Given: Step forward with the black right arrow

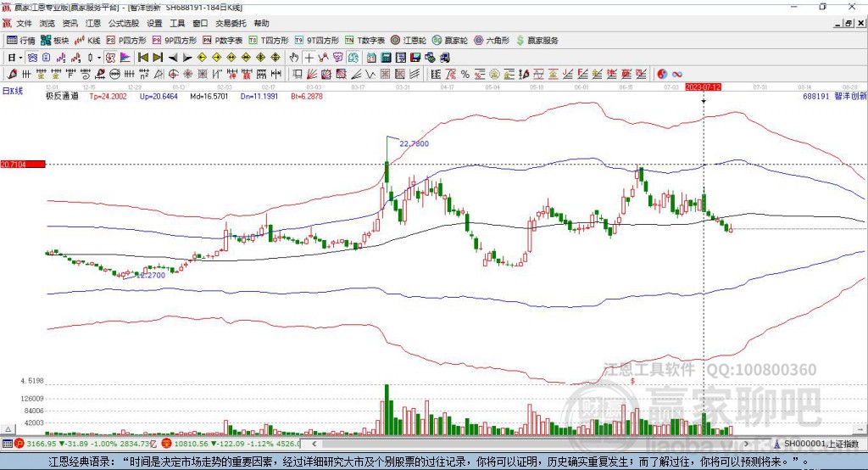Looking at the screenshot, I should coord(187,58).
